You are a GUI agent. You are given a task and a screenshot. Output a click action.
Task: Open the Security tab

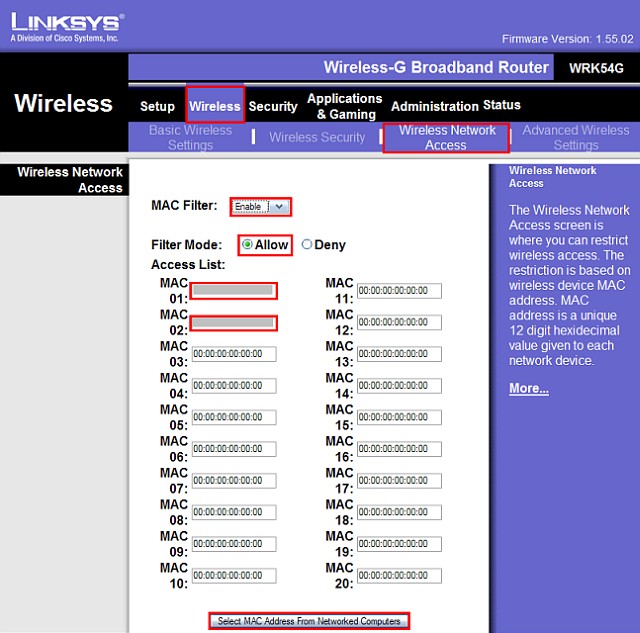tap(273, 106)
